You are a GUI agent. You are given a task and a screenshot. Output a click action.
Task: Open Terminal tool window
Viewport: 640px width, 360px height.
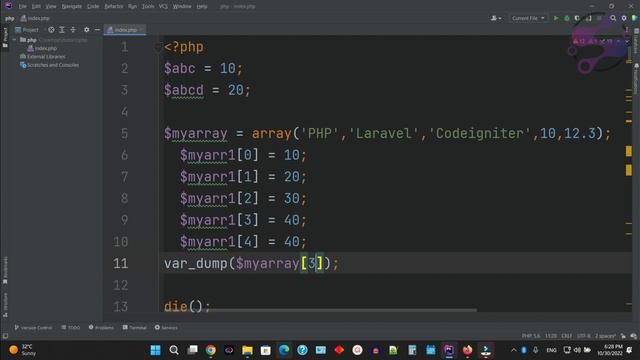[134, 328]
